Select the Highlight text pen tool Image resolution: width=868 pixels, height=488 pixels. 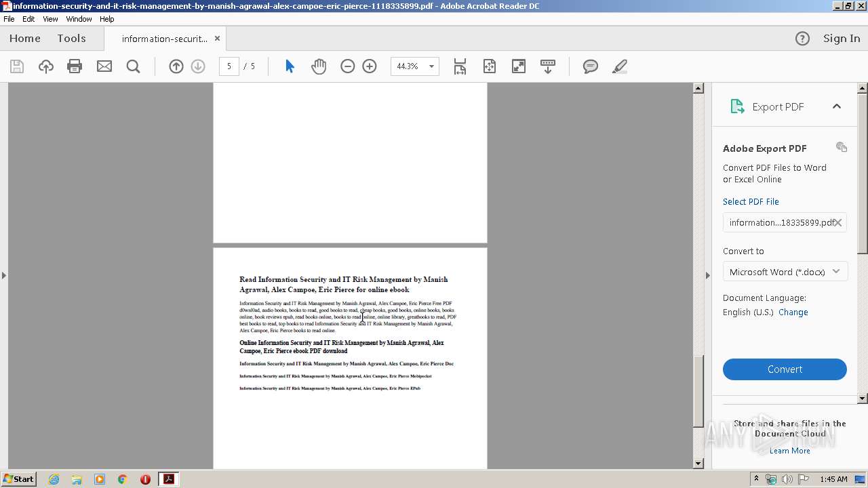tap(619, 66)
